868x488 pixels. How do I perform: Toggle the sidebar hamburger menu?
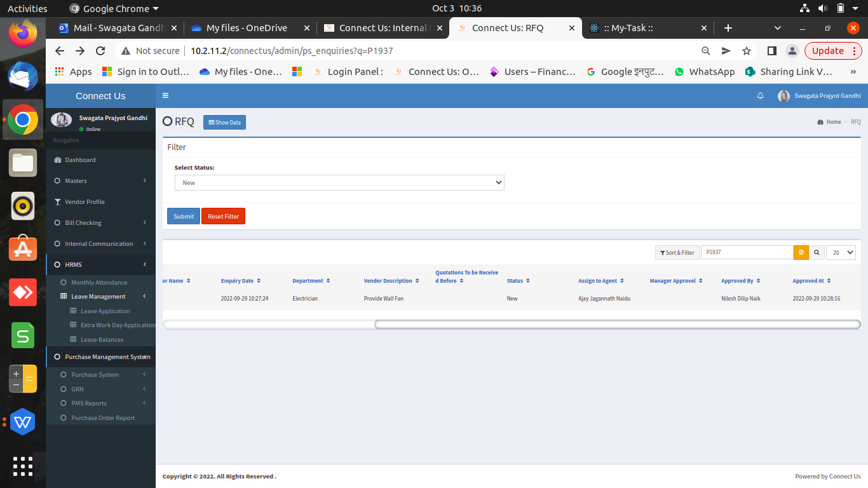165,96
